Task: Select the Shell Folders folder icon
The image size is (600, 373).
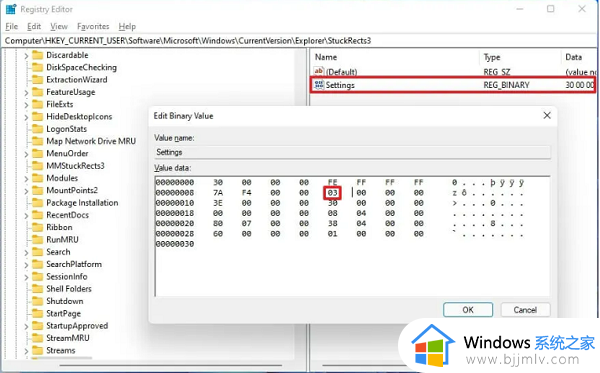Action: 38,288
